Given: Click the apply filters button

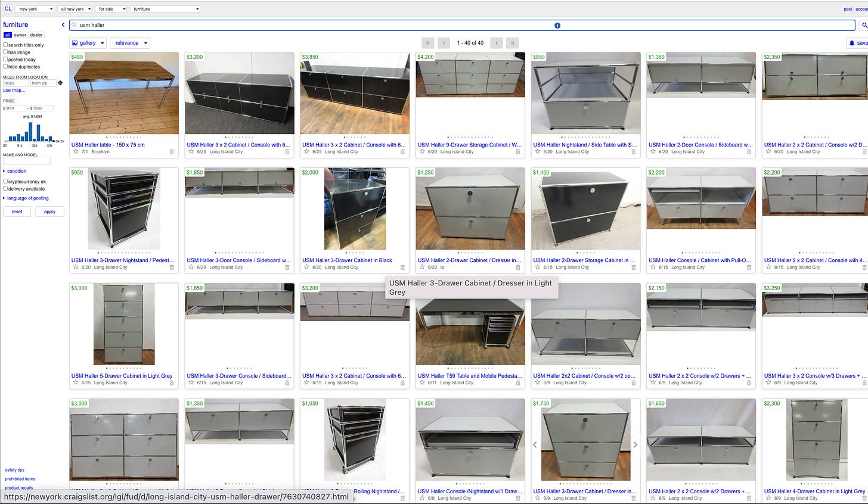Looking at the screenshot, I should (x=49, y=211).
